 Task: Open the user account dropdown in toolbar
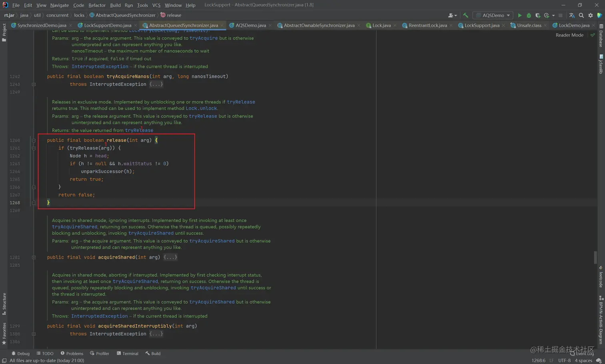coord(453,15)
